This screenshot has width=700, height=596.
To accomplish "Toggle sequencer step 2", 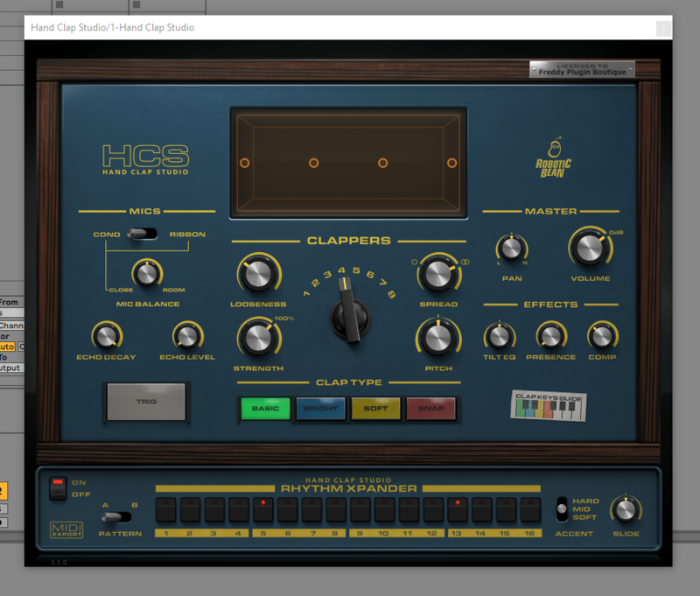I will click(x=190, y=510).
